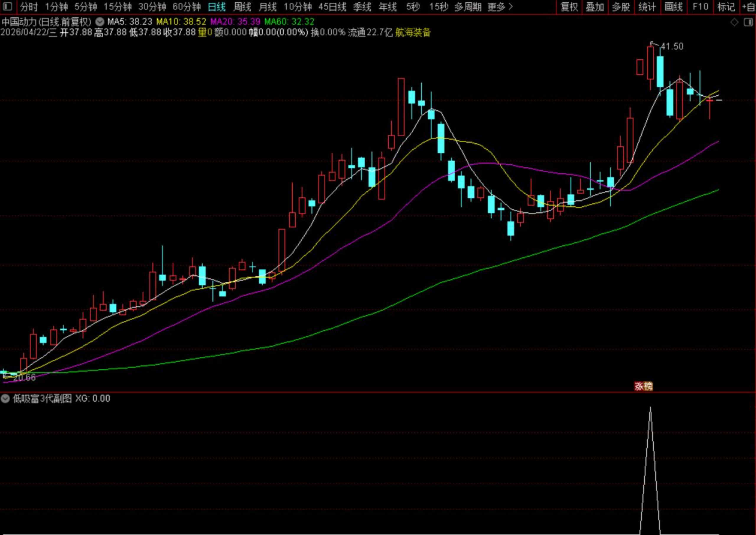Expand the dropdown beside 中国动力 title
756x535 pixels.
pyautogui.click(x=100, y=22)
